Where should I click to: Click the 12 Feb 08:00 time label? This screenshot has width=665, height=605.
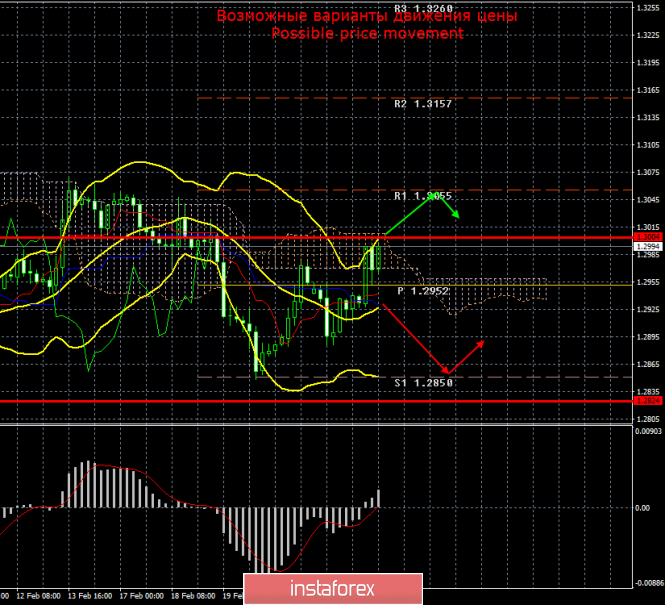[39, 596]
